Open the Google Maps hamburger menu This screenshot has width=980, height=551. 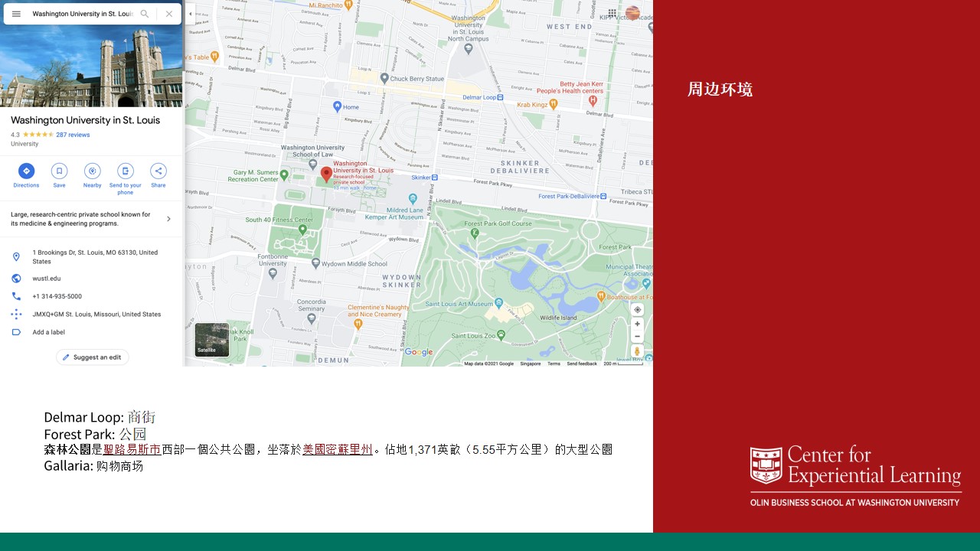[16, 14]
